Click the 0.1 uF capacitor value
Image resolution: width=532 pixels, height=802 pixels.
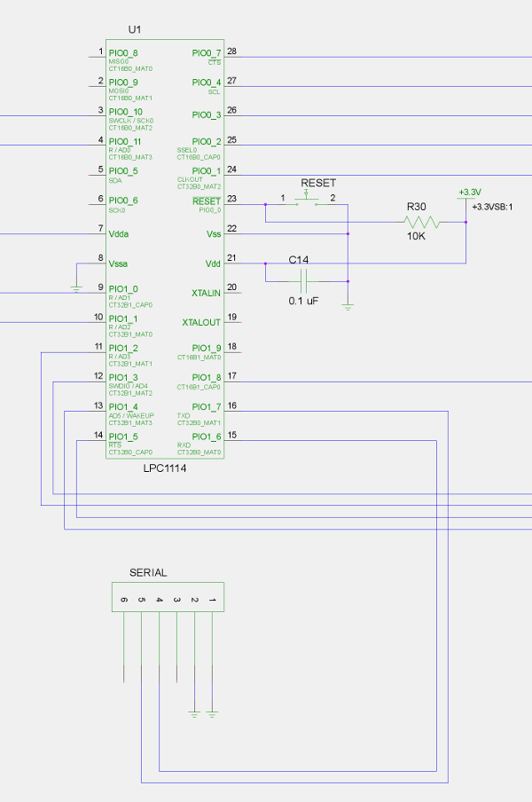pyautogui.click(x=303, y=301)
